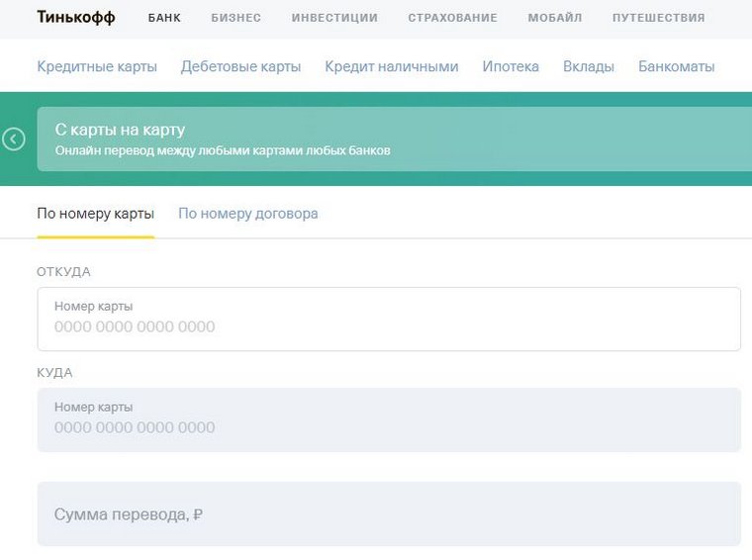Select the БАНК top menu item
Viewport: 752px width, 560px height.
[x=164, y=18]
